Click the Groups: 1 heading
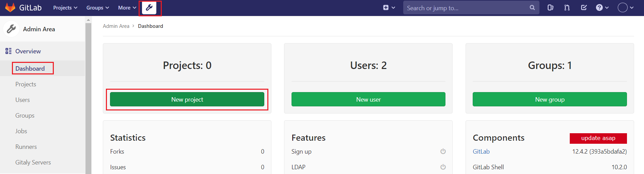644x174 pixels. (550, 65)
